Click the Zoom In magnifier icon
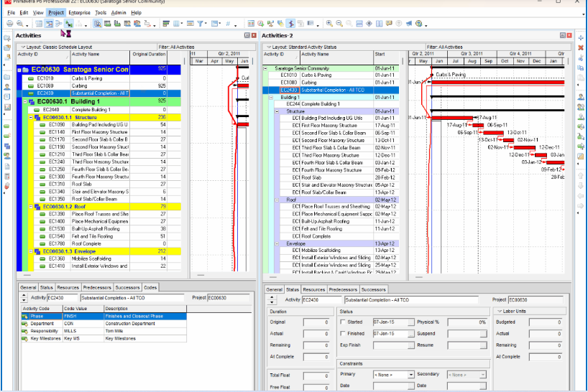 coord(329,24)
